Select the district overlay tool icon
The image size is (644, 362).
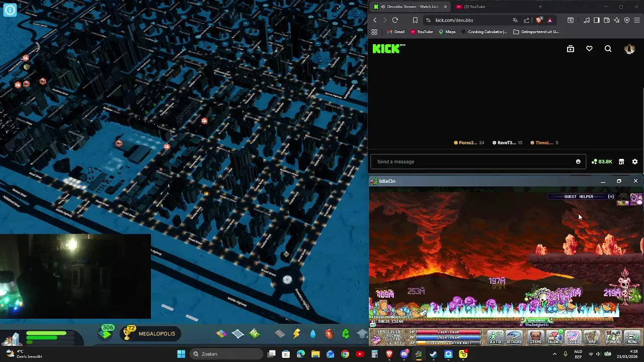tap(238, 333)
